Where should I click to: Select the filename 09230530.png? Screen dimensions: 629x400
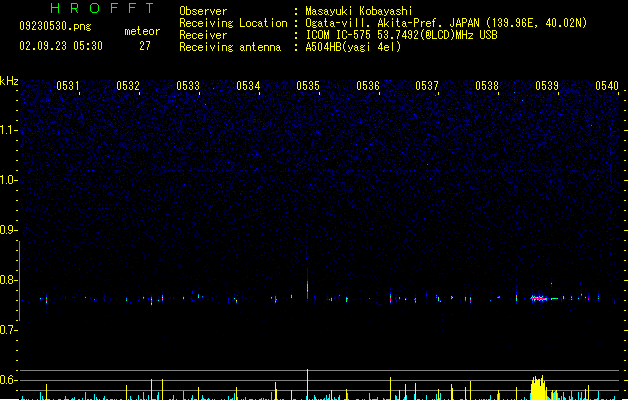[55, 26]
